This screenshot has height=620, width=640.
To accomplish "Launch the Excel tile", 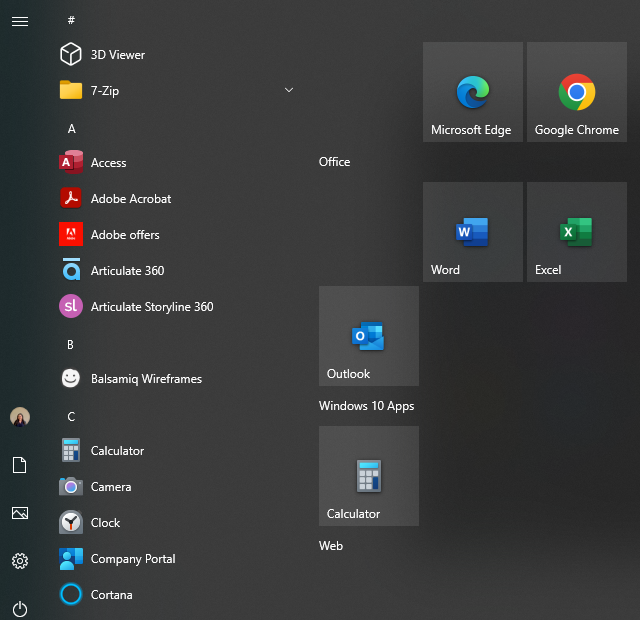I will pyautogui.click(x=577, y=232).
